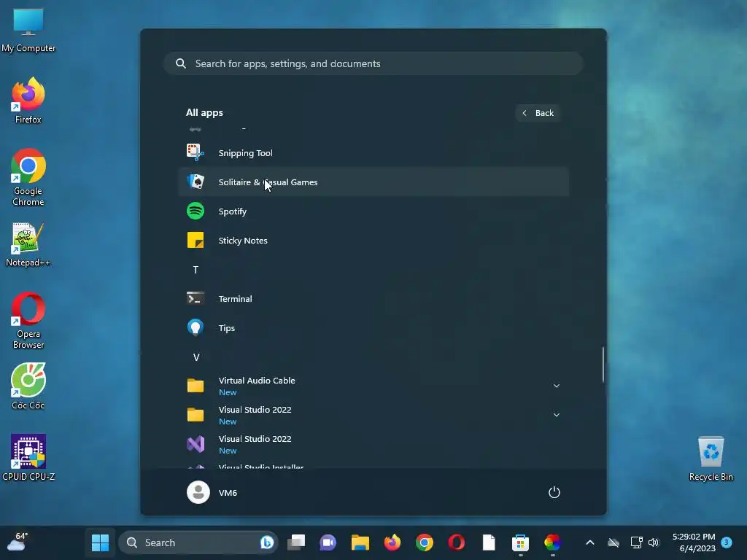Open Bing chat icon in taskbar search
The height and width of the screenshot is (560, 747).
click(x=267, y=542)
